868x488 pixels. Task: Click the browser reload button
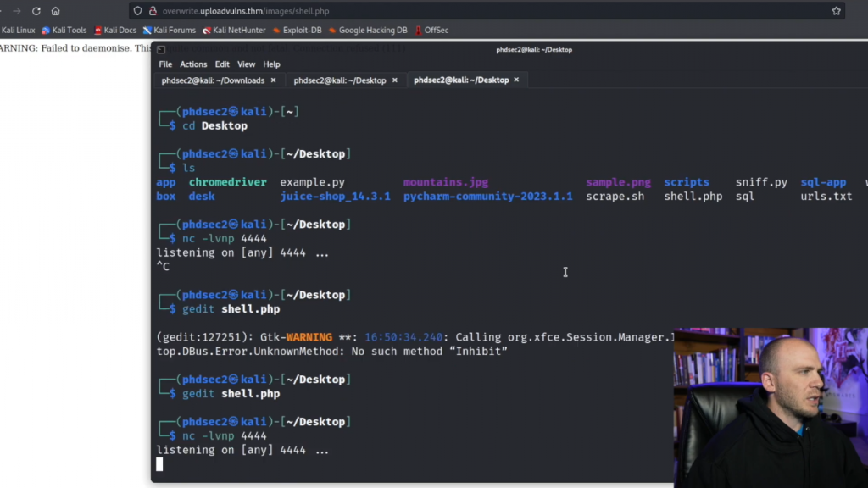pos(36,11)
